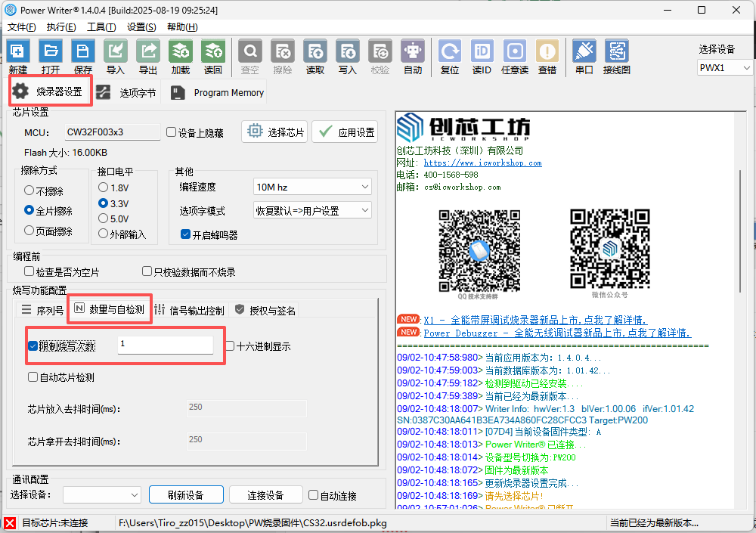
Task: Open the 帮助(H) menu
Action: tap(182, 27)
